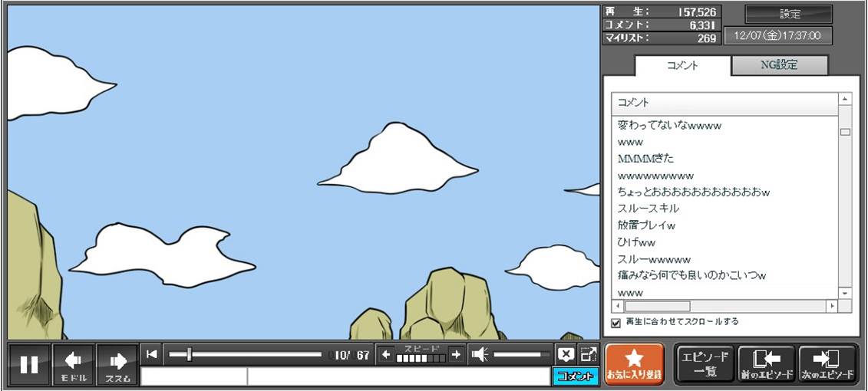Mute audio using the speaker icon
Screen dimensions: 868x391
[480, 354]
